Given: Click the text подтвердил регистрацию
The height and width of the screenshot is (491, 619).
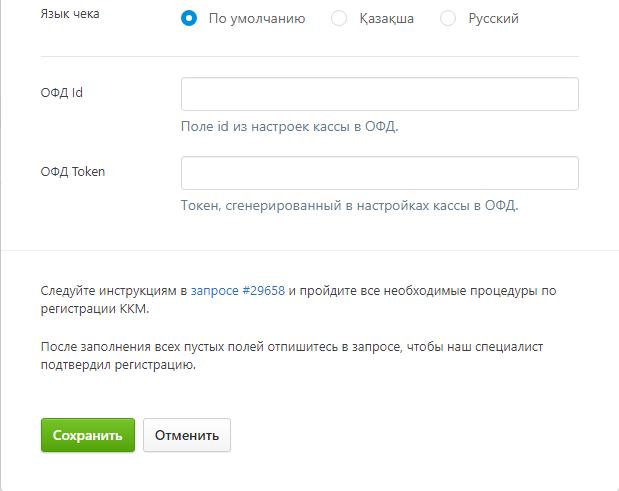Looking at the screenshot, I should 118,365.
